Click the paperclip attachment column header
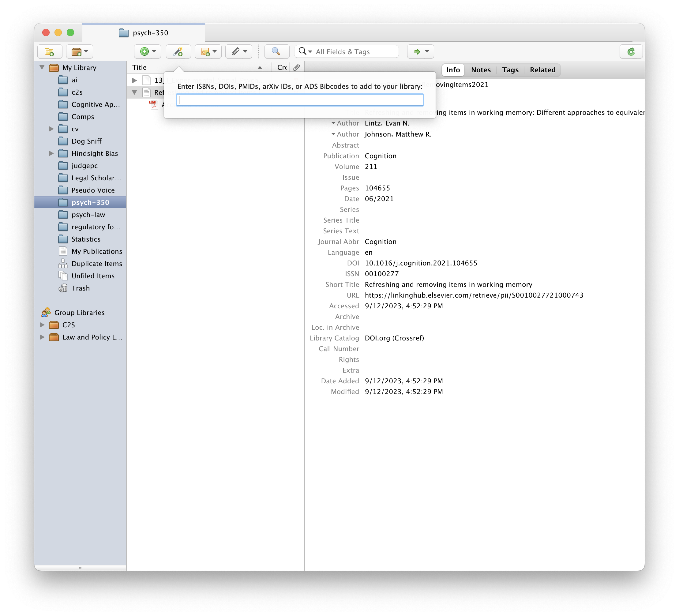Screen dimensions: 679x616 point(296,67)
